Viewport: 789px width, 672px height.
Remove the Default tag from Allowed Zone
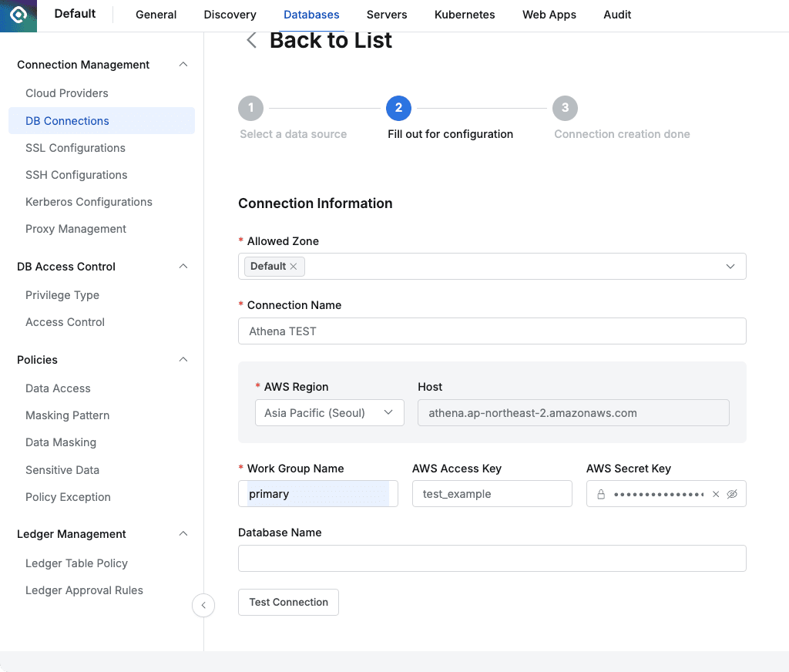click(294, 267)
